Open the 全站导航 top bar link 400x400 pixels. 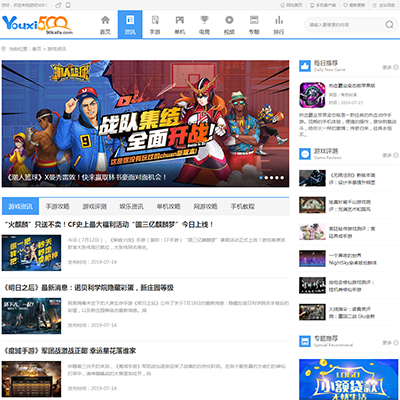(x=384, y=5)
